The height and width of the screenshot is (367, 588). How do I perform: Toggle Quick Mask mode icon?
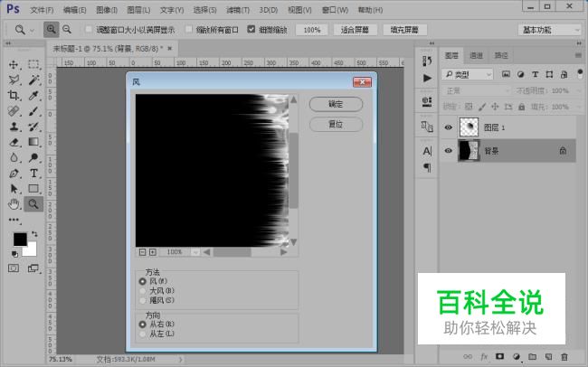pos(14,268)
